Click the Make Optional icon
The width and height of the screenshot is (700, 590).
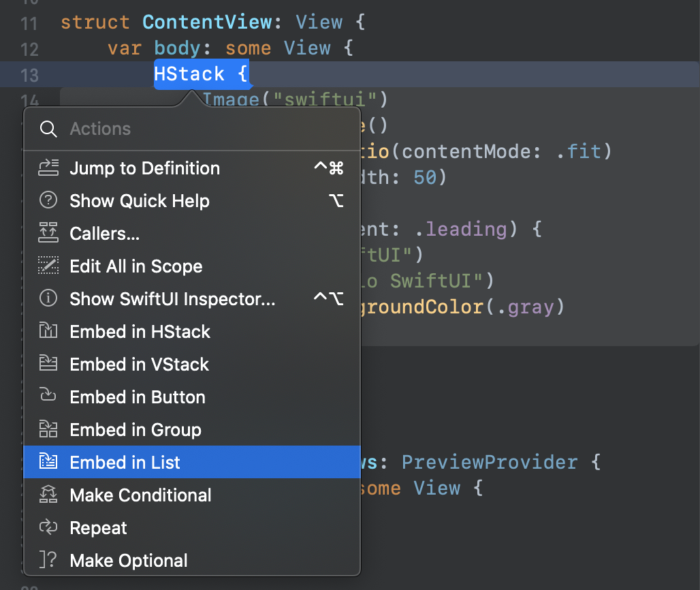point(48,561)
